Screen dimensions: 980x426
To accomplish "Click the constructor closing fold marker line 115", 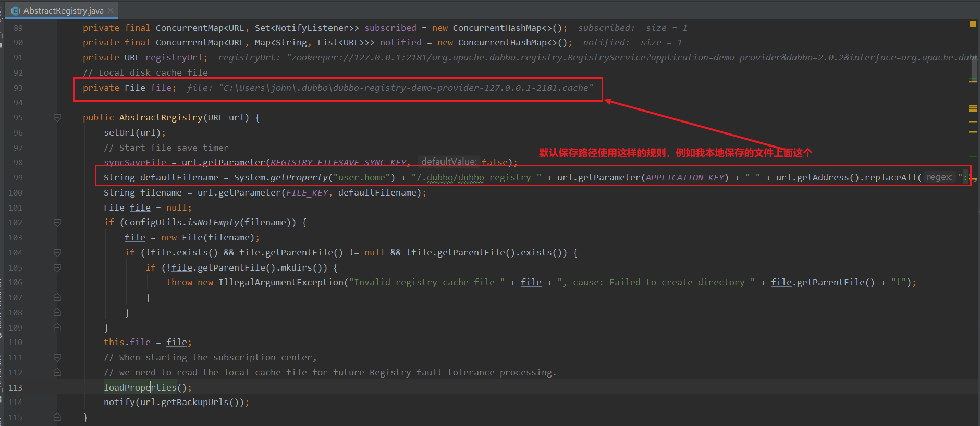I will tap(57, 418).
